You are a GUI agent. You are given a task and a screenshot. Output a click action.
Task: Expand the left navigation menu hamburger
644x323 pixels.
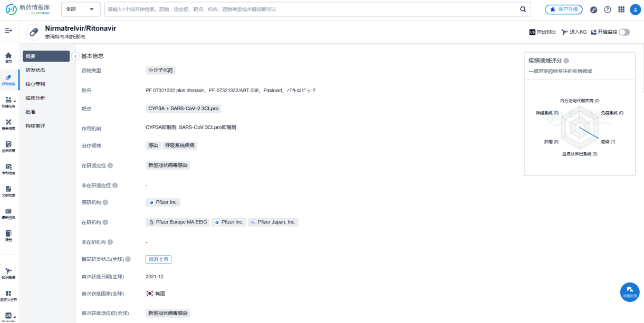[x=8, y=31]
